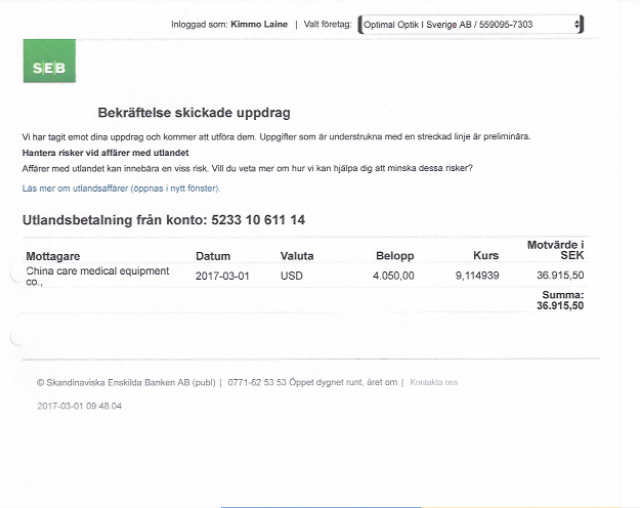Select the 4.050,00 amount value
This screenshot has width=640, height=508.
[x=393, y=276]
